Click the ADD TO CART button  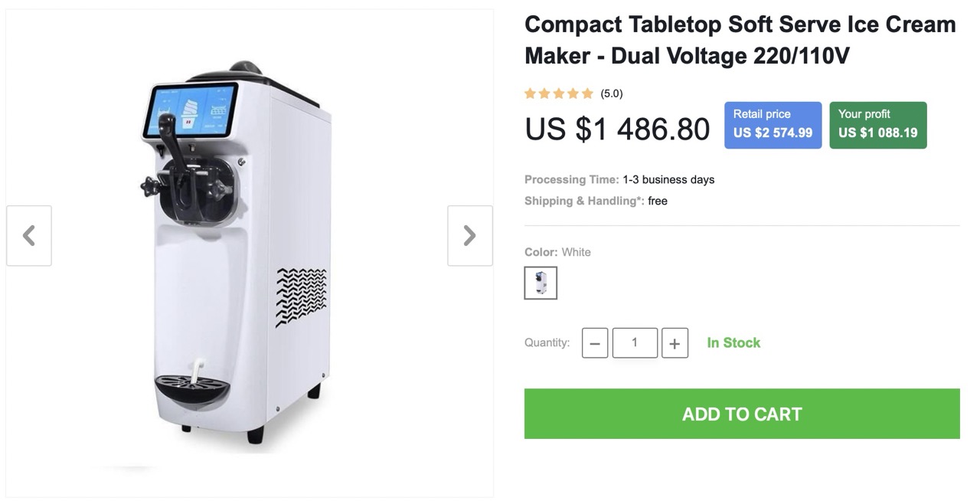741,414
